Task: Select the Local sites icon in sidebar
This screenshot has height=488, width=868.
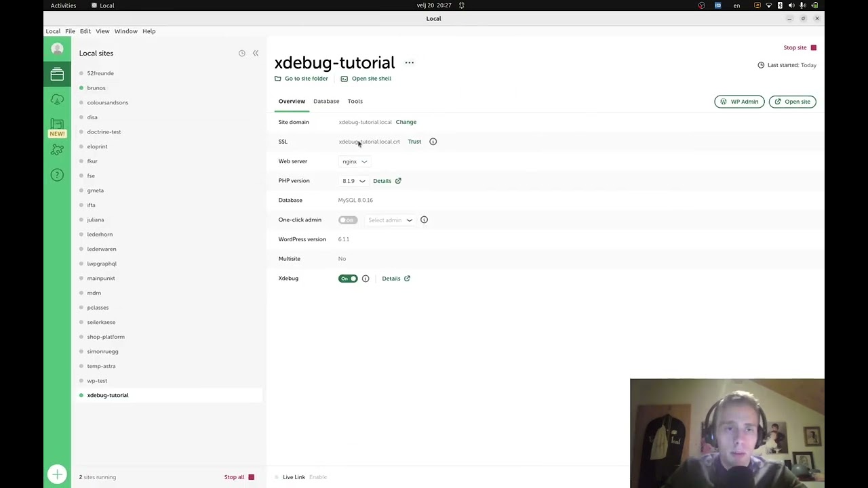Action: point(57,75)
